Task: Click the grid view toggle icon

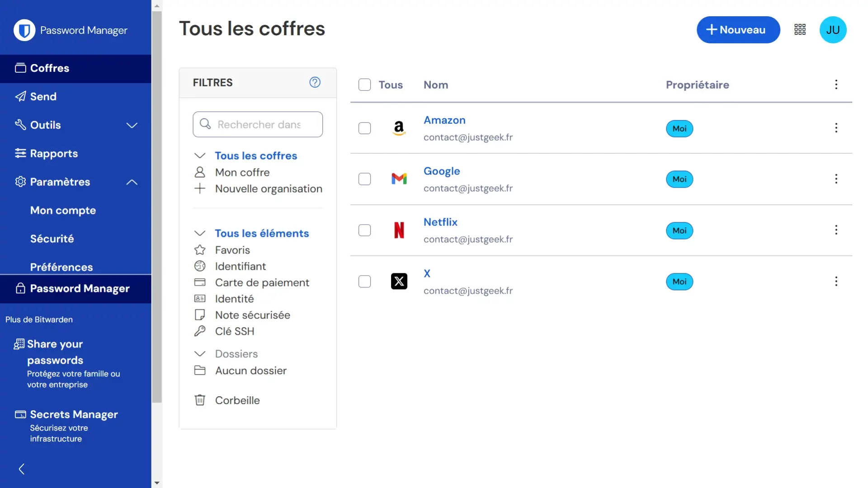Action: click(800, 28)
